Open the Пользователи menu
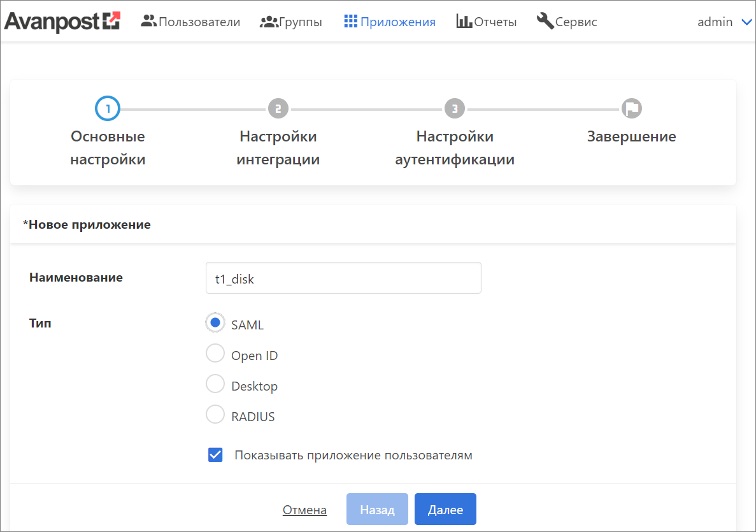This screenshot has width=756, height=532. (x=199, y=22)
